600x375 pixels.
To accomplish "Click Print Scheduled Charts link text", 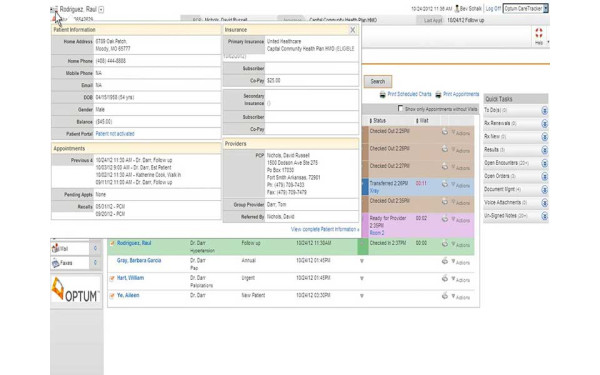I will pos(409,94).
